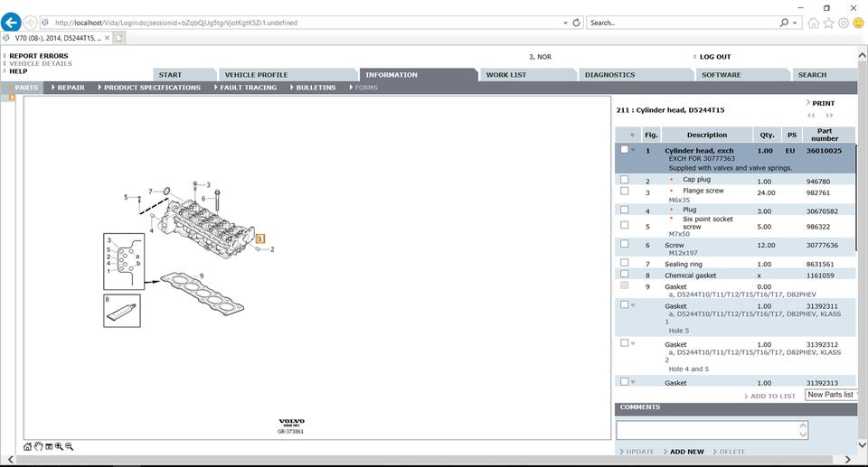
Task: Click the browser forward arrow button
Action: pyautogui.click(x=30, y=23)
